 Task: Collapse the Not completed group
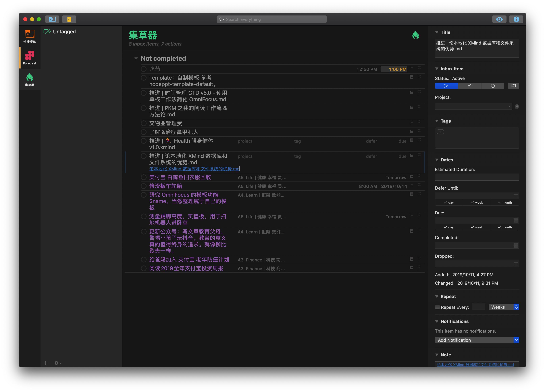[136, 58]
